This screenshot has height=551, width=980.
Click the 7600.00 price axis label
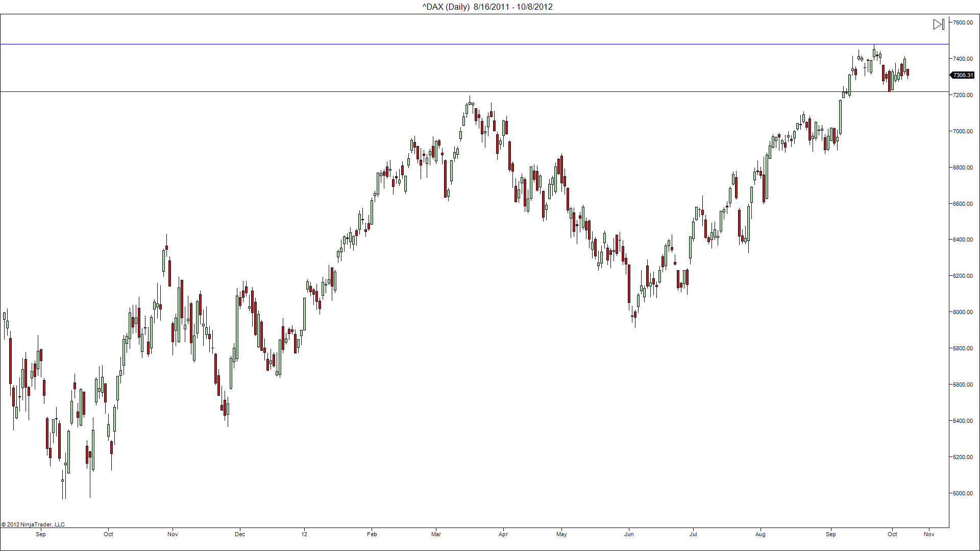pyautogui.click(x=963, y=22)
